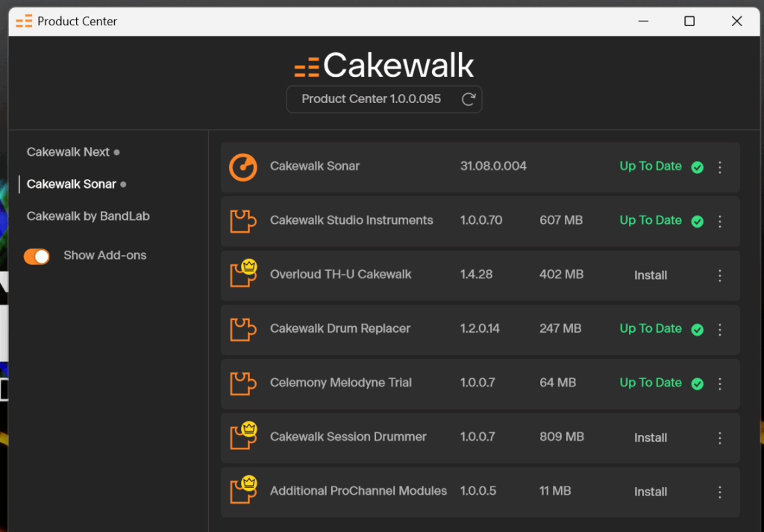Click the Cakewalk Session Drummer crown puzzle icon
Viewport: 764px width, 532px height.
pos(243,436)
